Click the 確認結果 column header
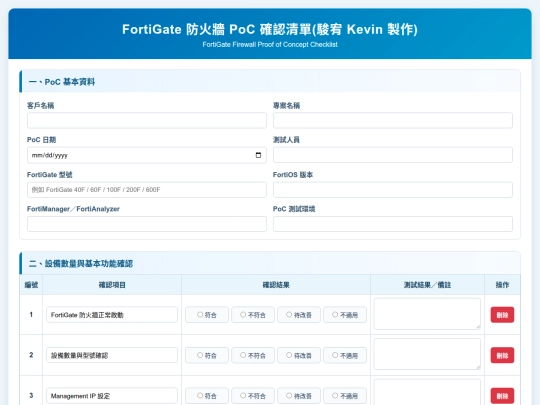The height and width of the screenshot is (405, 540). coord(276,285)
